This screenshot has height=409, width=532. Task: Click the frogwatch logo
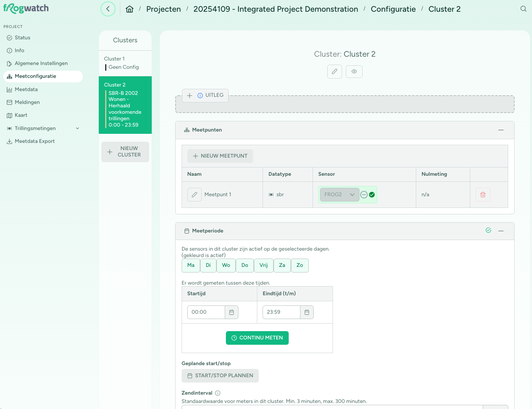pyautogui.click(x=26, y=8)
